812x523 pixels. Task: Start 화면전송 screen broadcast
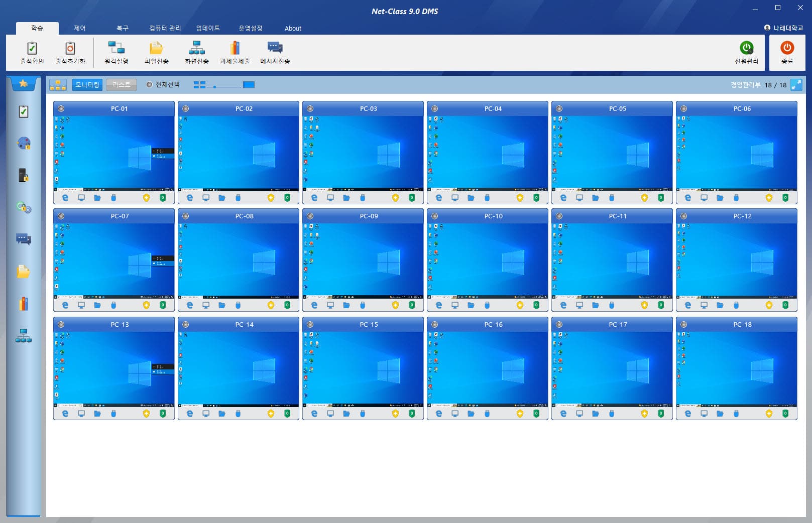coord(196,53)
